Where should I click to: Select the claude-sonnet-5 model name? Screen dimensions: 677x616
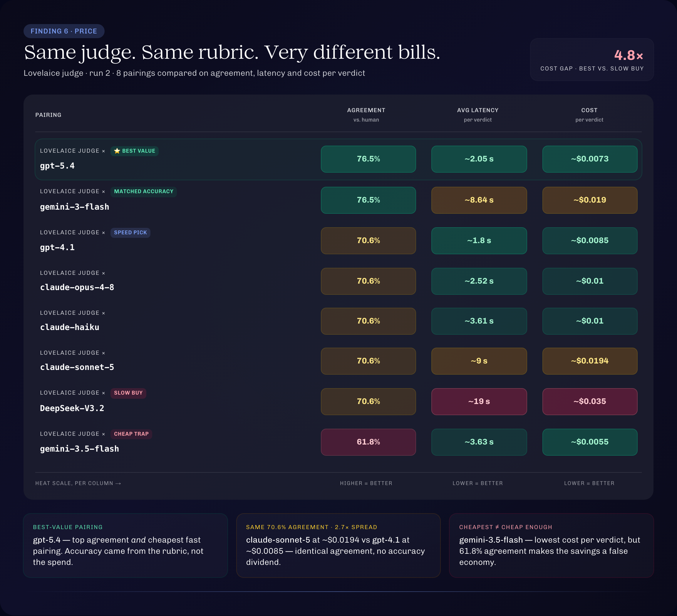coord(77,367)
